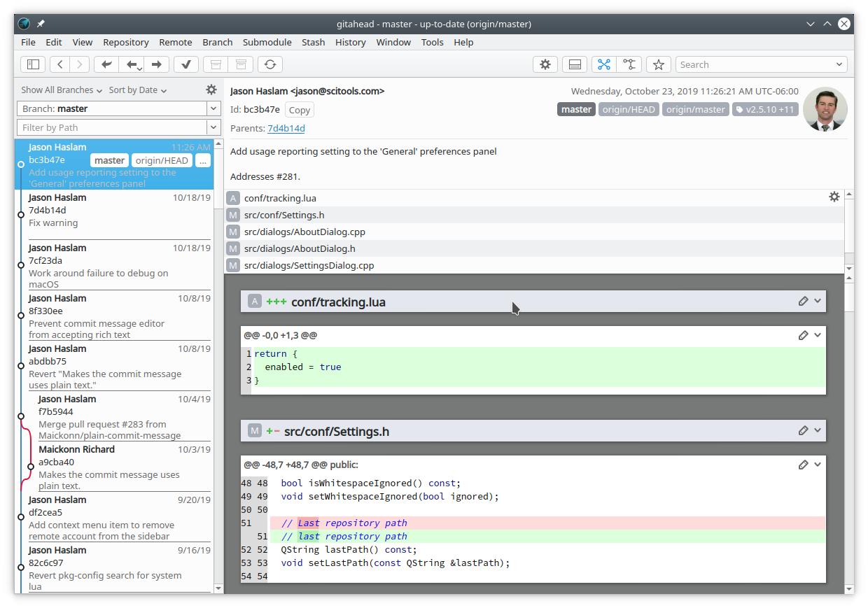868x608 pixels.
Task: Fetch changes with the curved-arrow icon
Action: pos(106,64)
